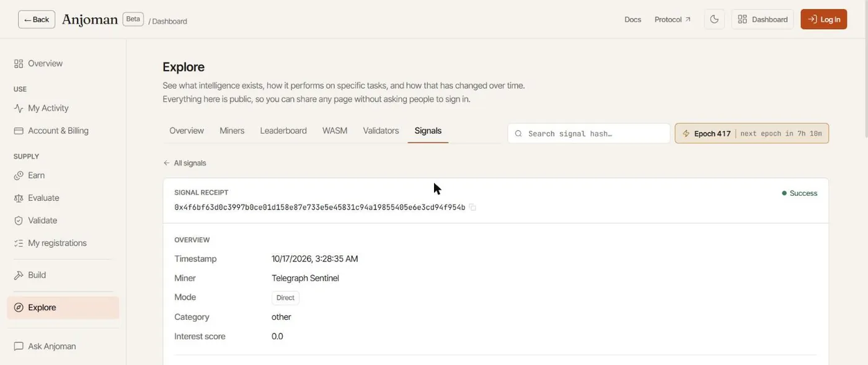Open Account & Billing in sidebar
868x365 pixels.
[x=63, y=131]
